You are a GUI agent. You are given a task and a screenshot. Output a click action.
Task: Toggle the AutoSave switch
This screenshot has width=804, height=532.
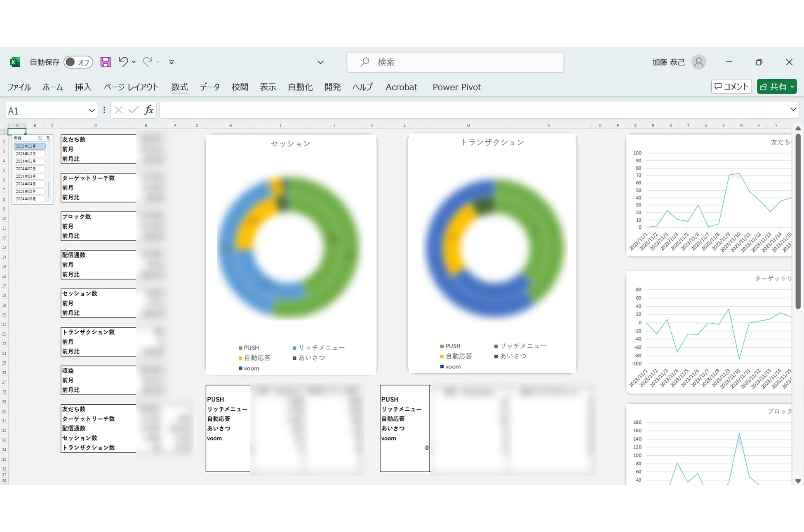pyautogui.click(x=78, y=62)
